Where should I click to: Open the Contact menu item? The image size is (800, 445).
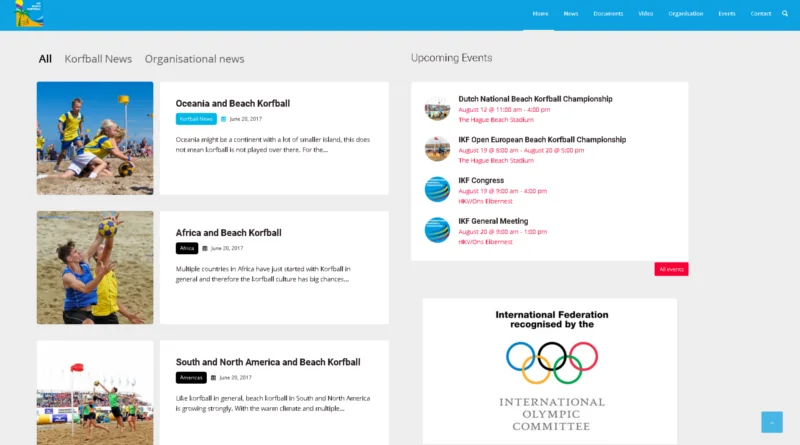(760, 14)
